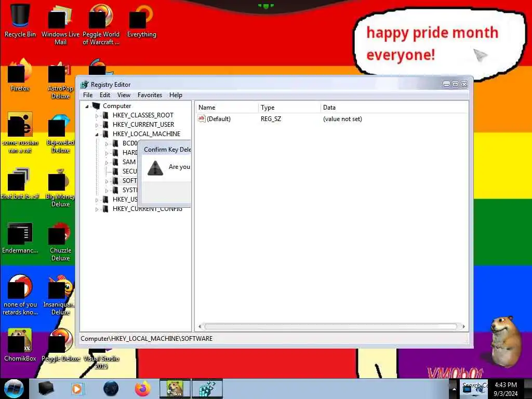Click the '(value not set)' data cell
Screen dimensions: 532x399
pos(342,119)
